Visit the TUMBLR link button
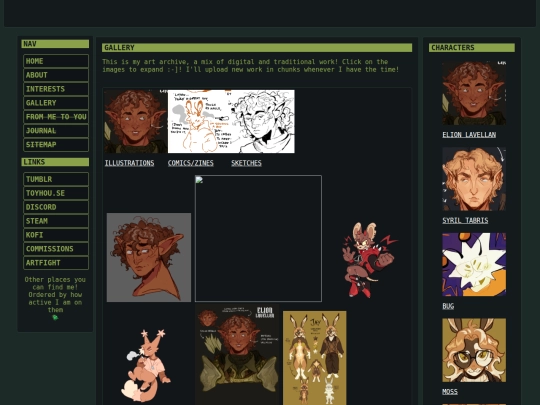The width and height of the screenshot is (540, 405). pyautogui.click(x=56, y=179)
